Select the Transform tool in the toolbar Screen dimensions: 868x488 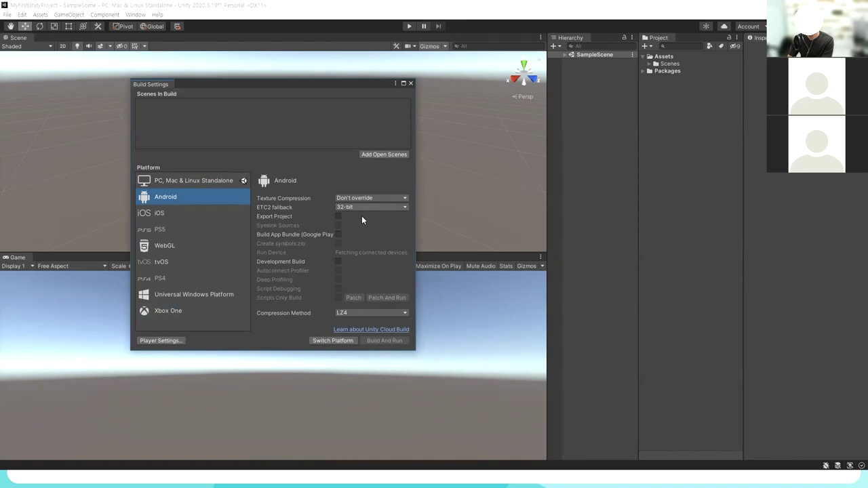pos(83,26)
